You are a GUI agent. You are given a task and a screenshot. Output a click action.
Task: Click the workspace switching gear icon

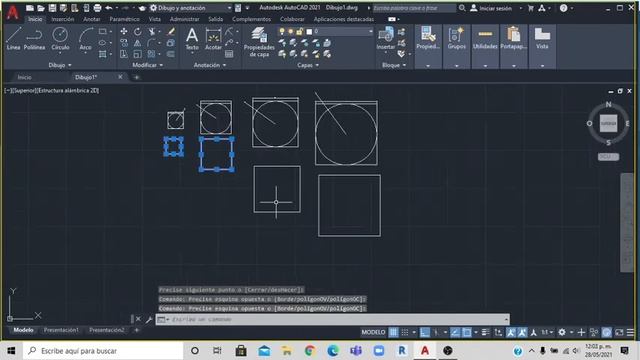562,332
